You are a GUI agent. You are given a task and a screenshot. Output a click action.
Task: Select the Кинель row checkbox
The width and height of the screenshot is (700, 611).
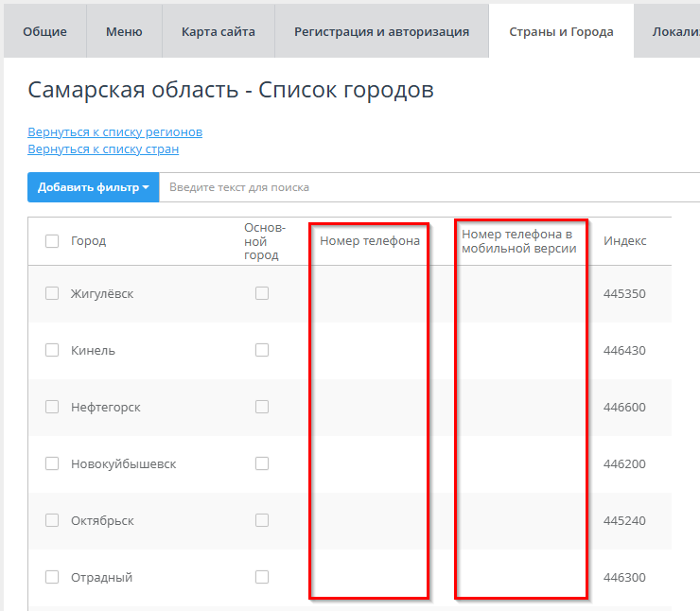tap(52, 350)
